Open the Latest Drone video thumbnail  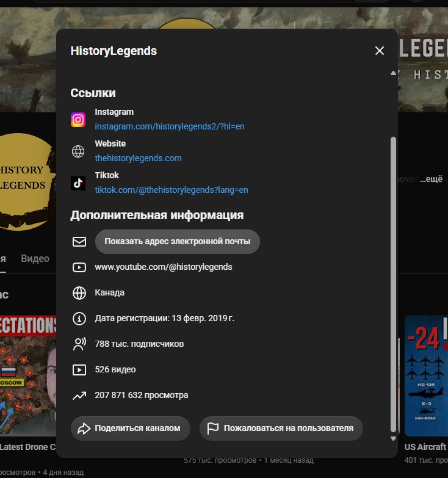click(x=28, y=375)
